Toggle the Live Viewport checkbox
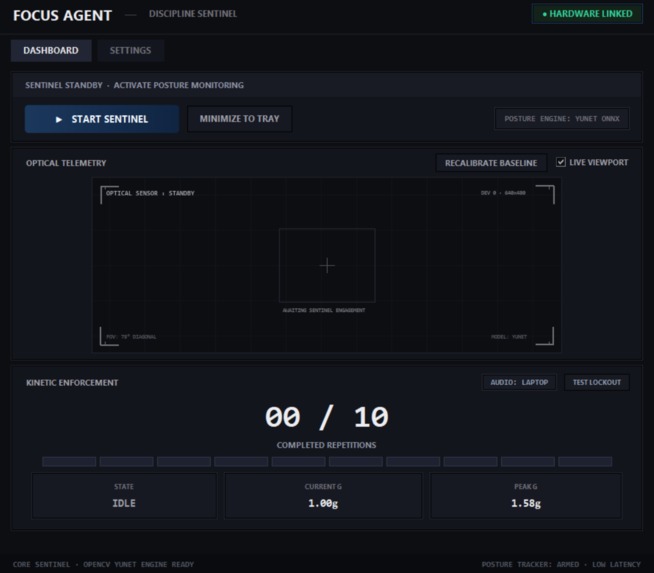This screenshot has height=573, width=654. coord(561,162)
